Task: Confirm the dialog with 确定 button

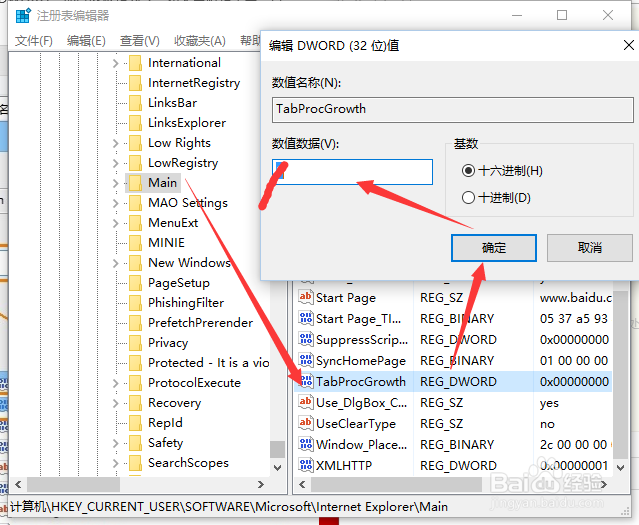Action: (494, 248)
